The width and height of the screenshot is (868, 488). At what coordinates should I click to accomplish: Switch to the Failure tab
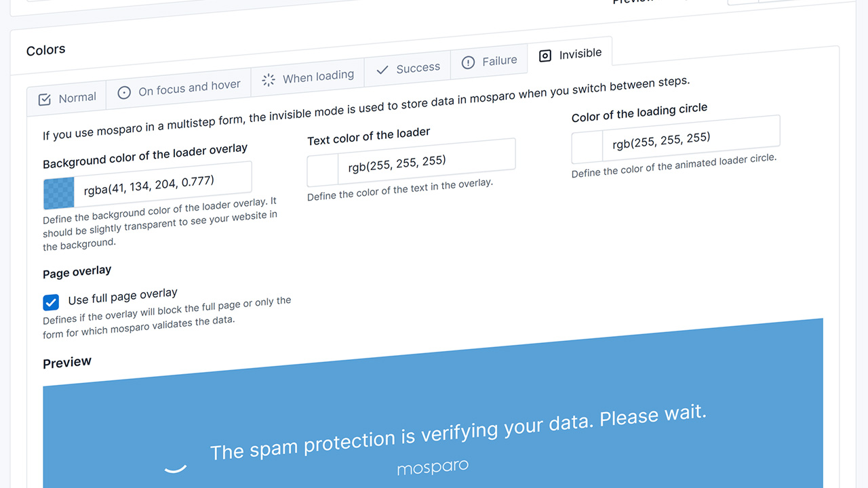[x=489, y=62]
